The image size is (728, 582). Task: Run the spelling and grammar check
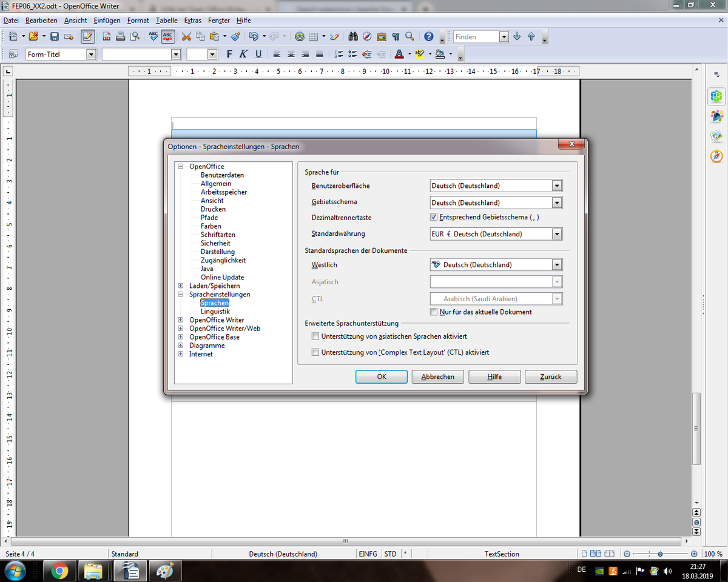154,36
